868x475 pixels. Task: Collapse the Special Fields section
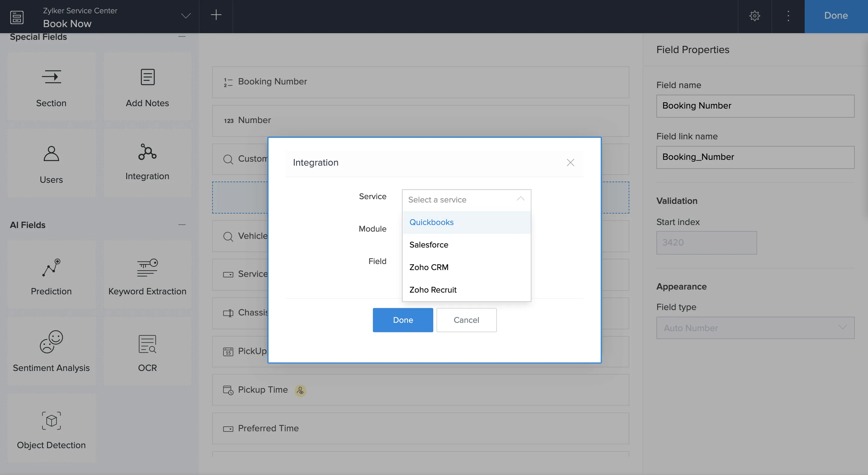click(182, 36)
